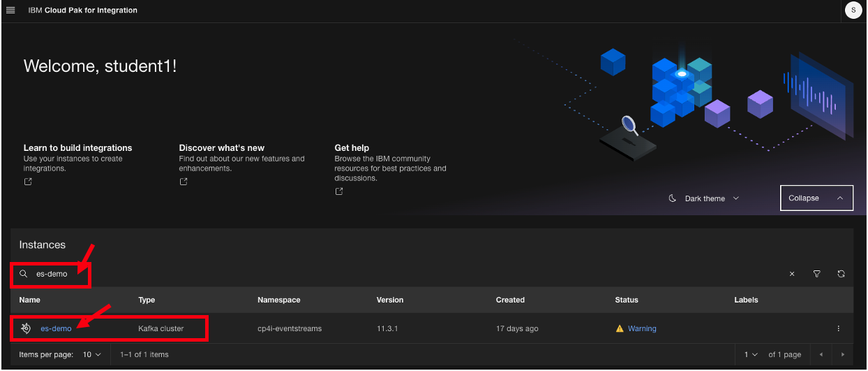Sort instances by Name column header
The image size is (868, 371).
[x=30, y=300]
